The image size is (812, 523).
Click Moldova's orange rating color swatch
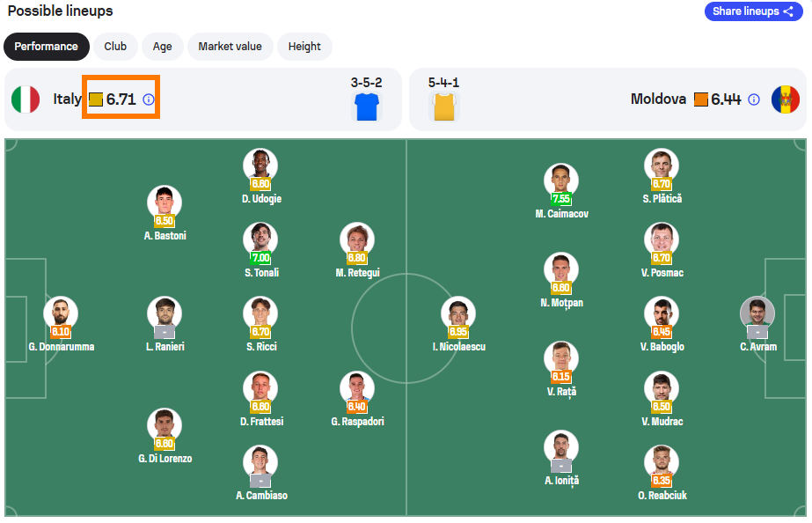tap(700, 99)
